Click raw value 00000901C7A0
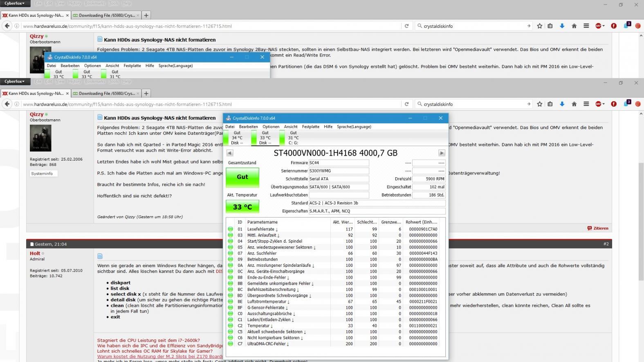The image size is (644, 362). 423,229
